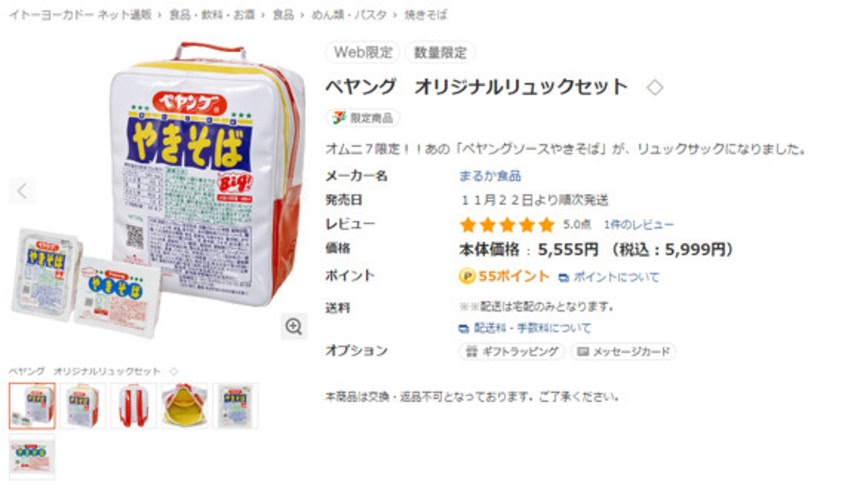The height and width of the screenshot is (488, 860).
Task: Go to イトーヨーカドー ネット通販 breadcrumb
Action: (x=80, y=15)
